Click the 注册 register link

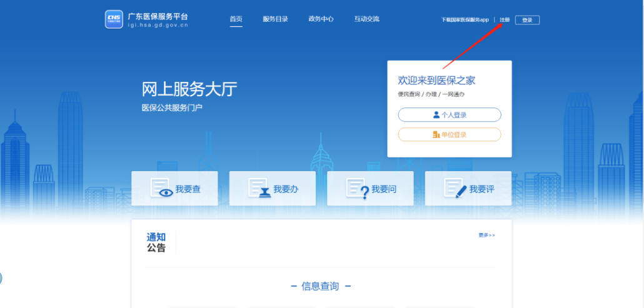pos(505,20)
